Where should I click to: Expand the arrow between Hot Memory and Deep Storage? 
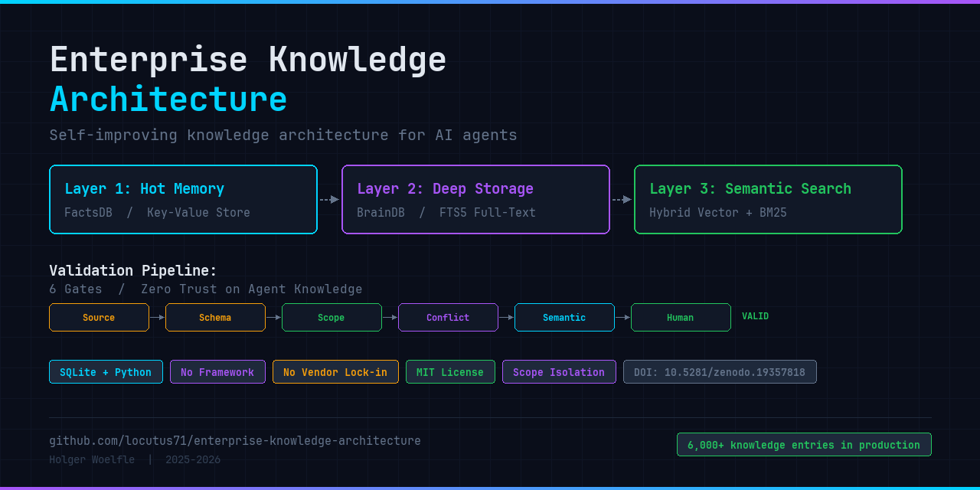coord(328,199)
